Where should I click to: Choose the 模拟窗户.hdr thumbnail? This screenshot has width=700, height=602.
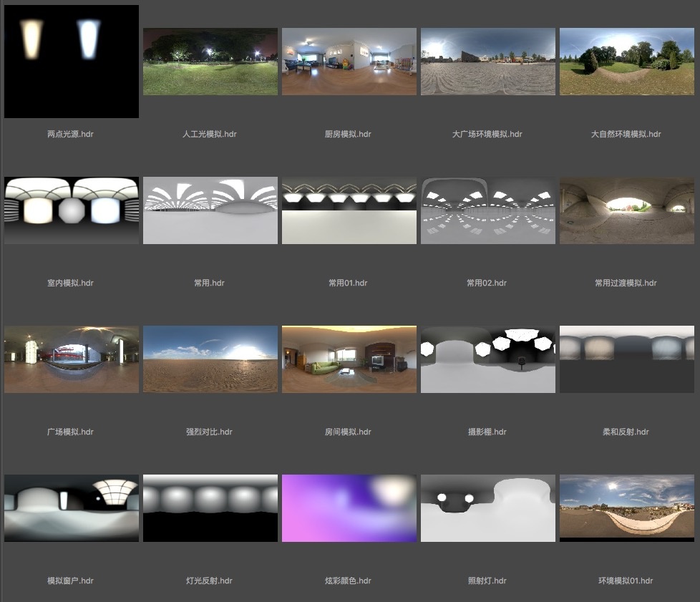click(72, 508)
